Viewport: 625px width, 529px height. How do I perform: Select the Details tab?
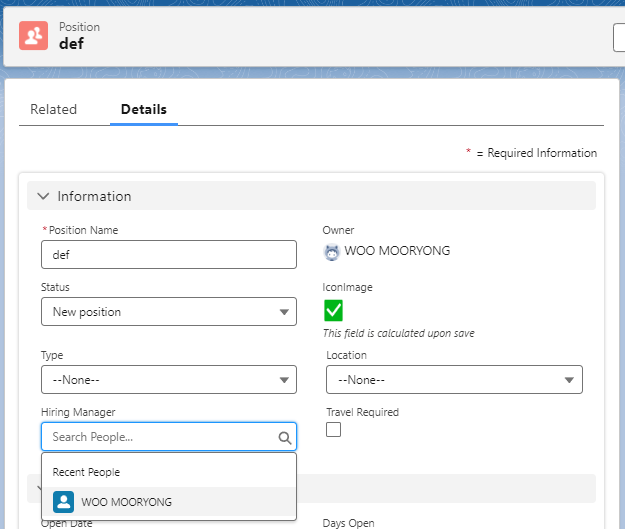tap(144, 109)
